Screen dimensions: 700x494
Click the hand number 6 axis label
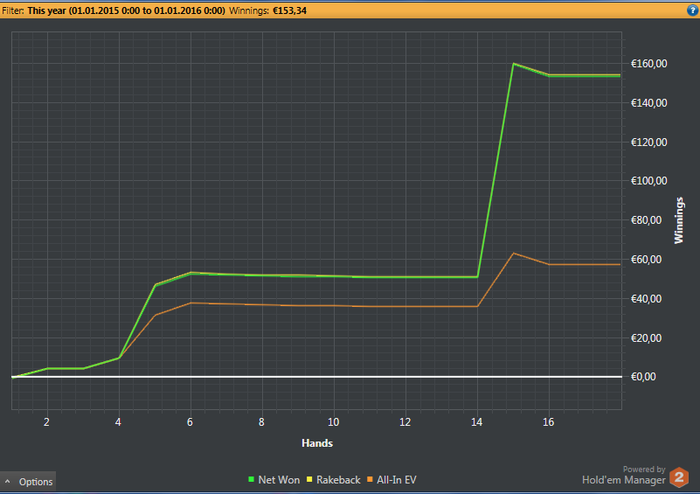click(x=190, y=422)
